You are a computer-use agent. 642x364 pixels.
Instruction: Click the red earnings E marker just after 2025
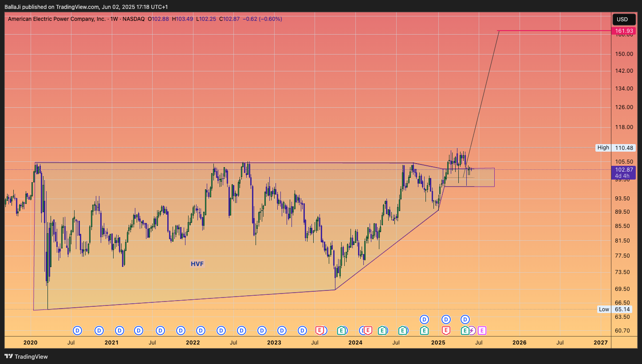[446, 330]
